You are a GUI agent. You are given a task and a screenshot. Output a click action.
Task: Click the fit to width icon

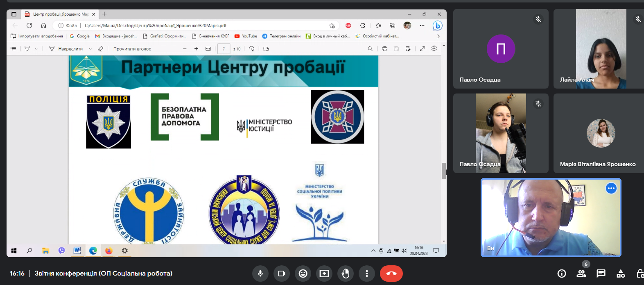(208, 49)
